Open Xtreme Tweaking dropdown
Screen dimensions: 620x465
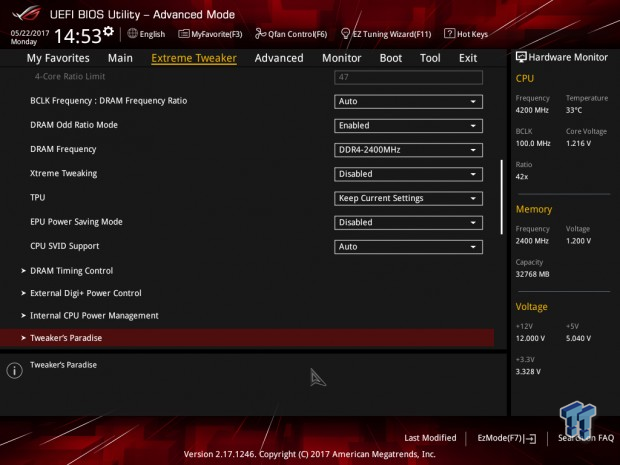coord(408,174)
